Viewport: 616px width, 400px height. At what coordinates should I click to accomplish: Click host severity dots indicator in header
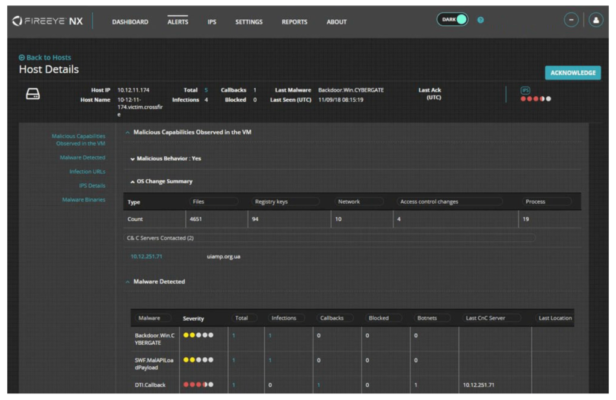coord(535,99)
